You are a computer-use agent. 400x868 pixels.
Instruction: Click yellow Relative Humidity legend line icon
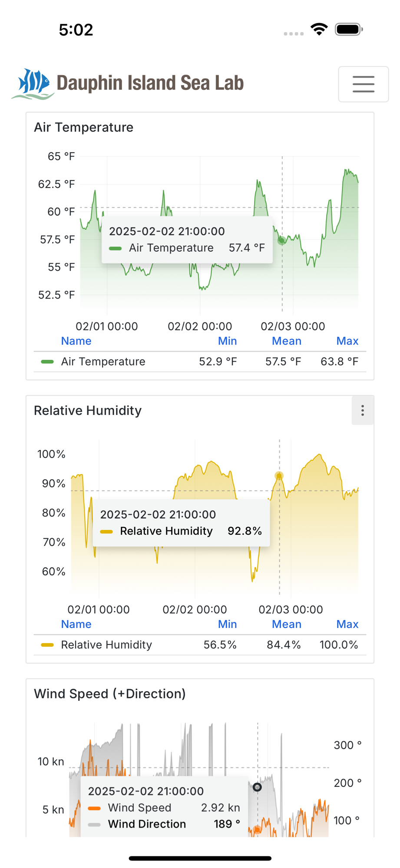click(x=47, y=645)
